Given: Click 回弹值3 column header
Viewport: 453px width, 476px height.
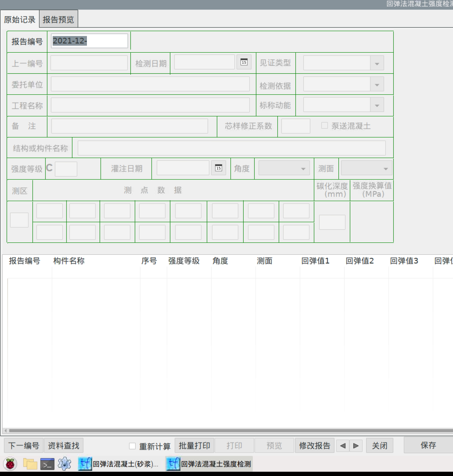Looking at the screenshot, I should click(404, 261).
